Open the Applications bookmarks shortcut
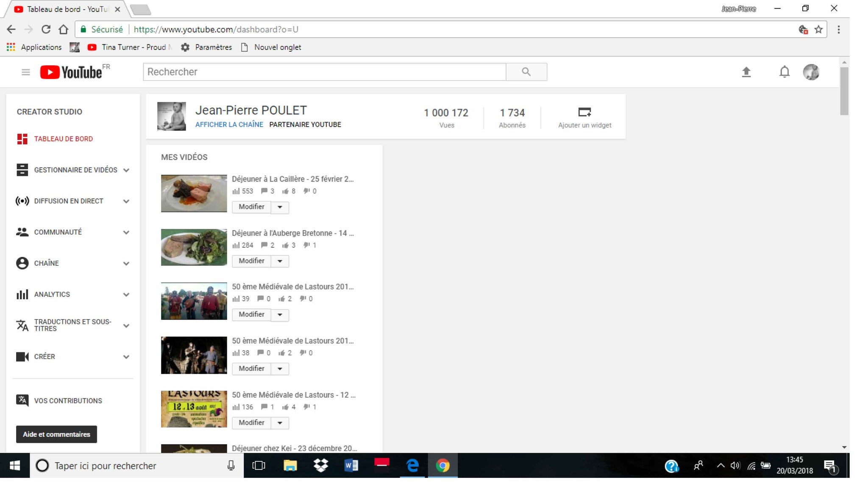The width and height of the screenshot is (868, 485). pos(34,47)
